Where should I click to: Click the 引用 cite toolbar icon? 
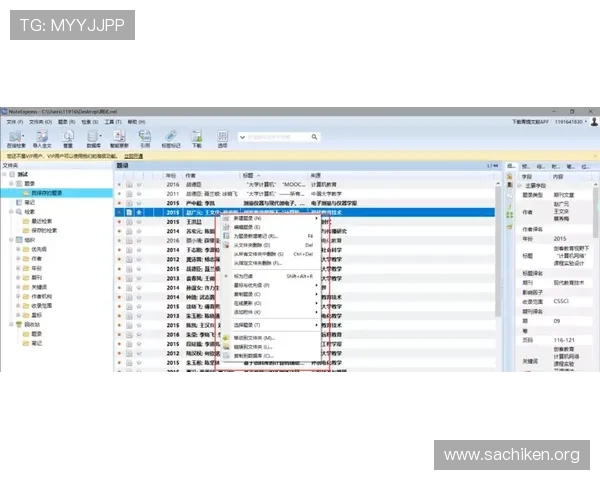pos(145,137)
